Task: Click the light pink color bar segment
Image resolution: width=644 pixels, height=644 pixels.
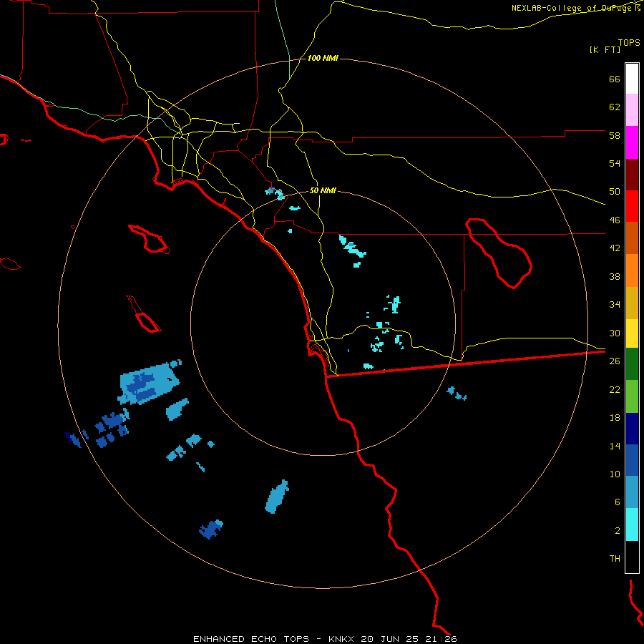Action: (x=632, y=110)
